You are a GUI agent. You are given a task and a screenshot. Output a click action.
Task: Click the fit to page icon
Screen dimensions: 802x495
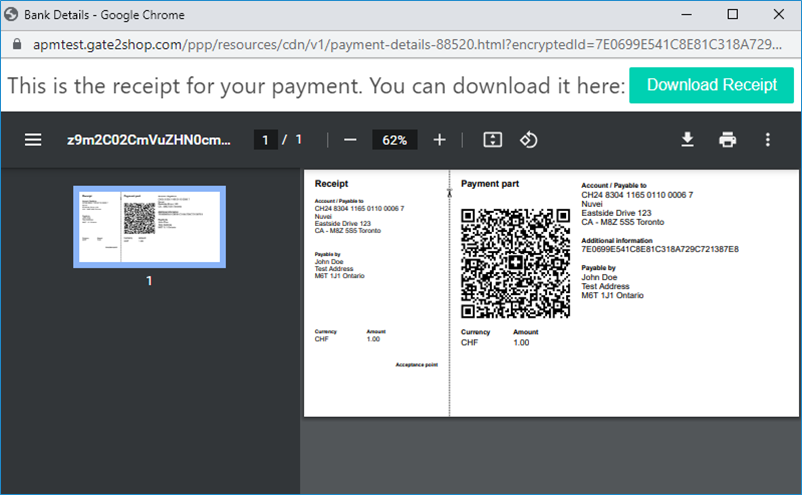(x=493, y=140)
